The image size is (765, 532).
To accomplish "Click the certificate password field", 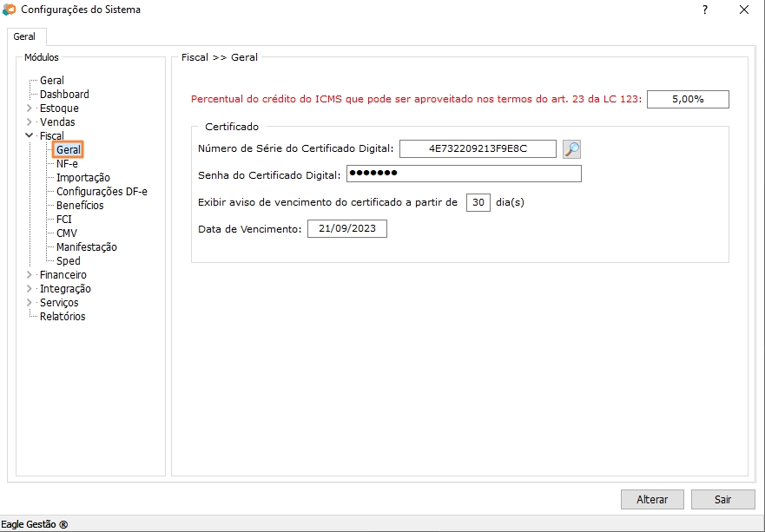I will click(464, 174).
